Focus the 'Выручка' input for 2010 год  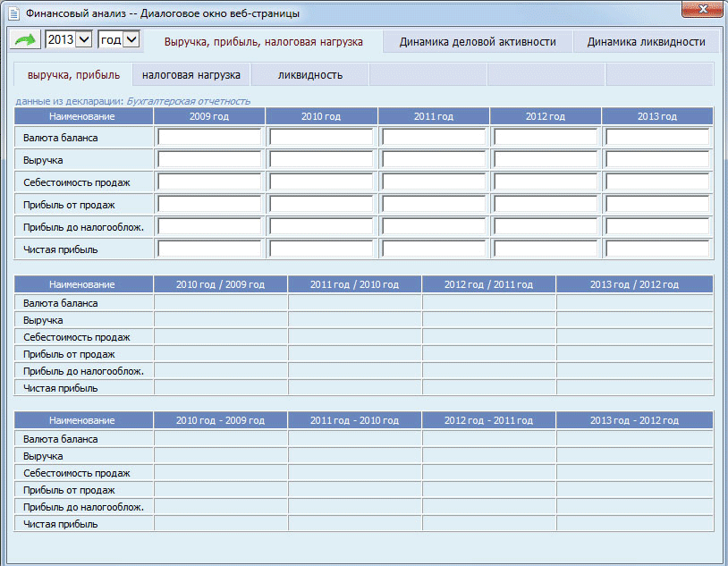click(321, 160)
